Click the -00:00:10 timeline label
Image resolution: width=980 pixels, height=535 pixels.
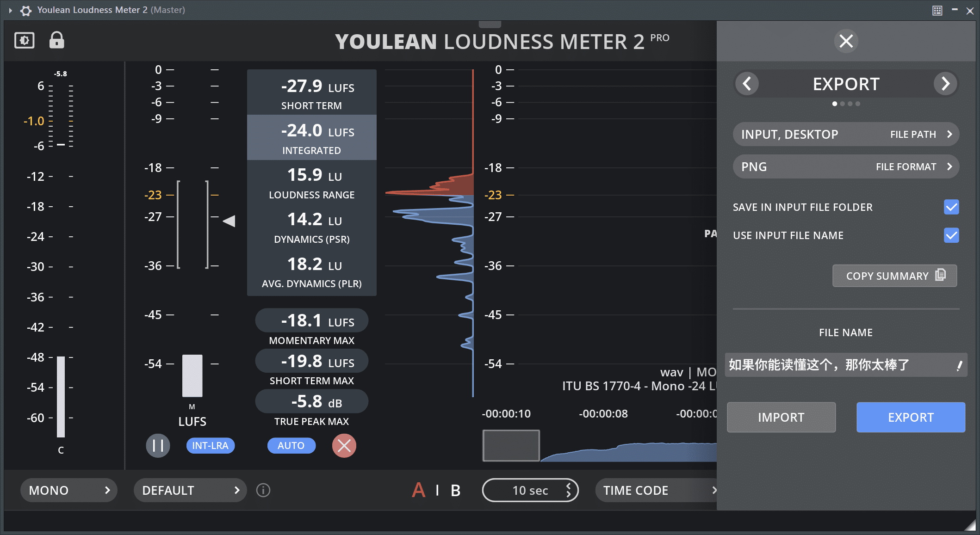pos(506,414)
